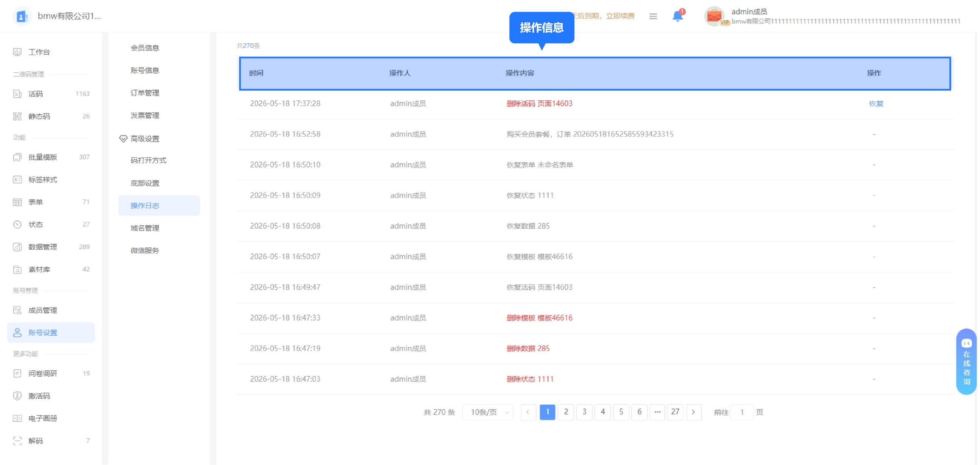Open the notification bell
Image resolution: width=980 pixels, height=465 pixels.
[x=678, y=16]
